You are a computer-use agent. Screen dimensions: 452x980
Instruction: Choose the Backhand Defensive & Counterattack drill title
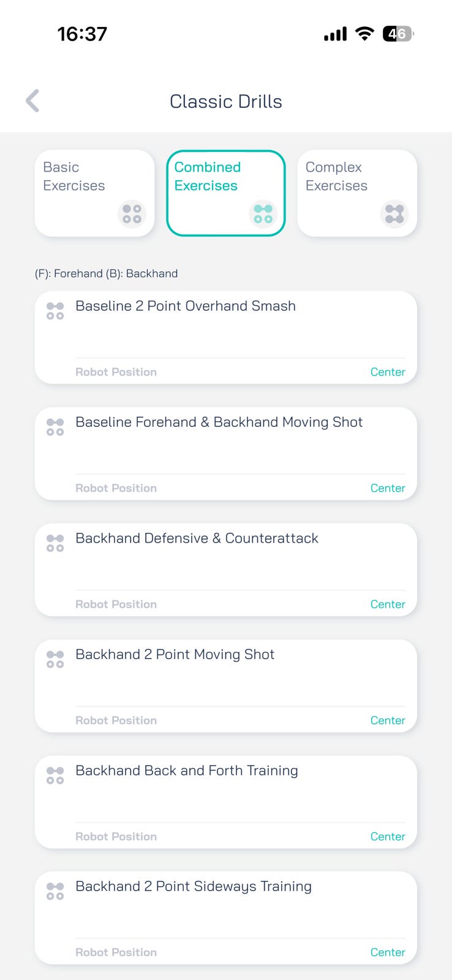[x=197, y=538]
